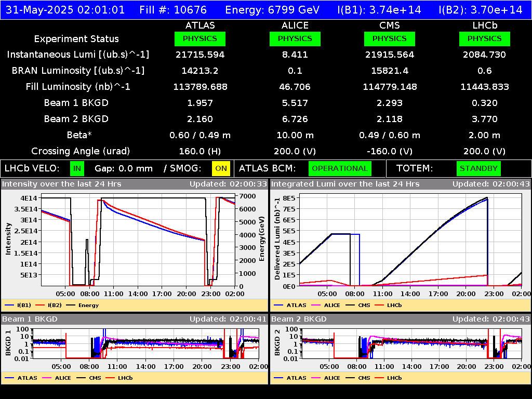Click the CMS PHYSICS status badge
This screenshot has height=399, width=532.
pyautogui.click(x=390, y=38)
